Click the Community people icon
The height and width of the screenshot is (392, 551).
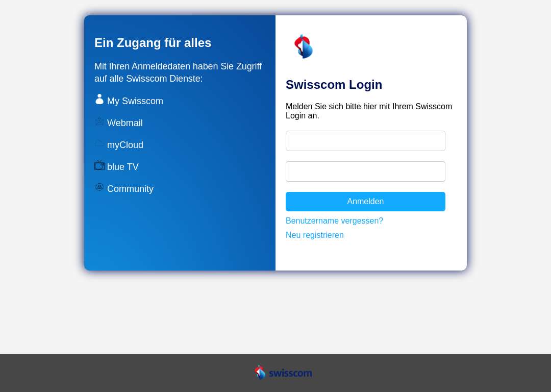(x=99, y=187)
